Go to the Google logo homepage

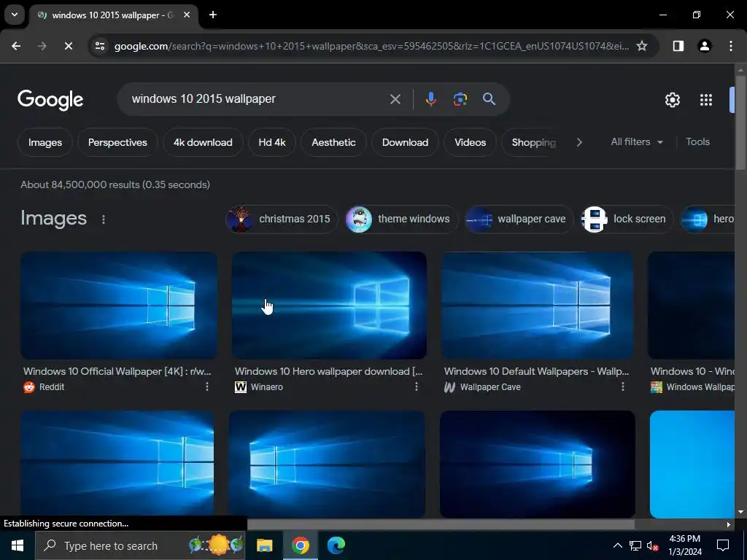[50, 99]
